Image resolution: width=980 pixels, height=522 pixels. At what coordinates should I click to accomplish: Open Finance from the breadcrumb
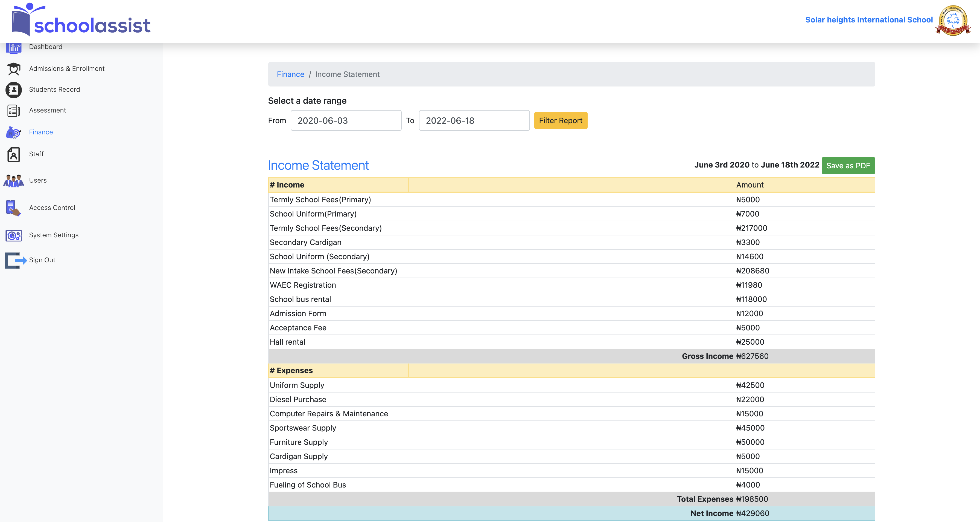pyautogui.click(x=290, y=74)
